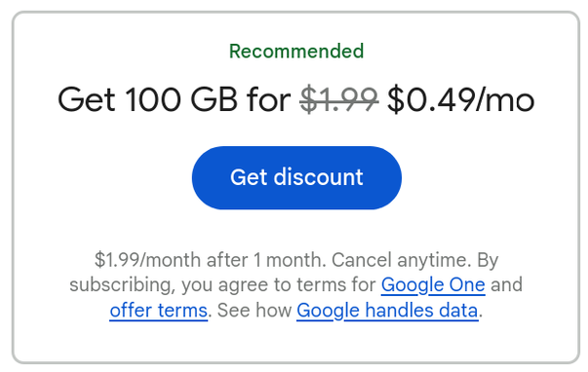Open the Google One terms link
Screen dimensions: 588x372
(x=433, y=284)
